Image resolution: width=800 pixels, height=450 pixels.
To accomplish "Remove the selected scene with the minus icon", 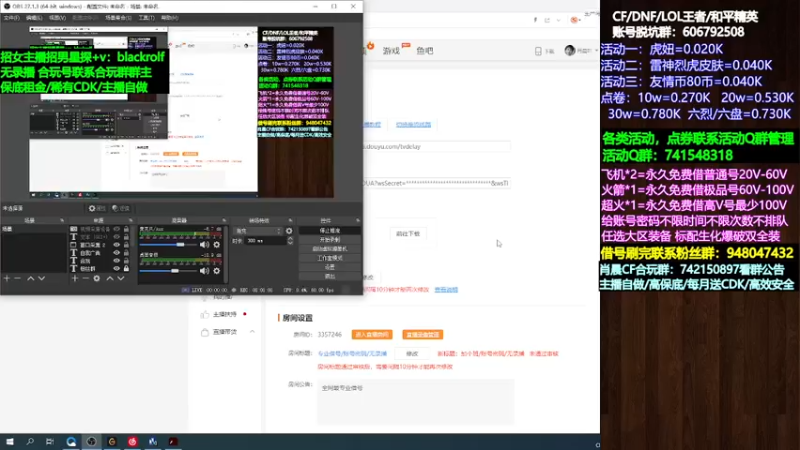I will pos(17,278).
